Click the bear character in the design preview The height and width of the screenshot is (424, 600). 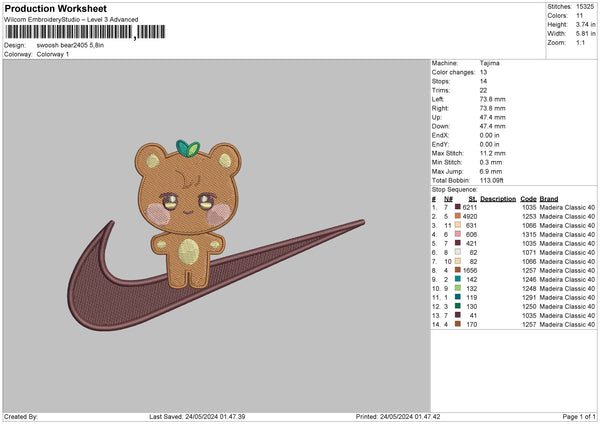coord(188,216)
